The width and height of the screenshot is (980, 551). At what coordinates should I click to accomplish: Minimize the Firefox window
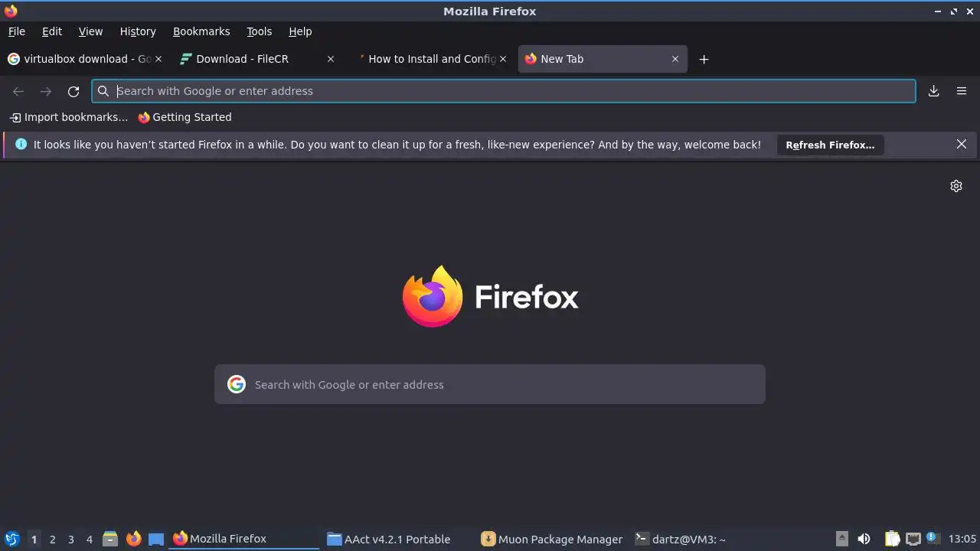click(938, 11)
